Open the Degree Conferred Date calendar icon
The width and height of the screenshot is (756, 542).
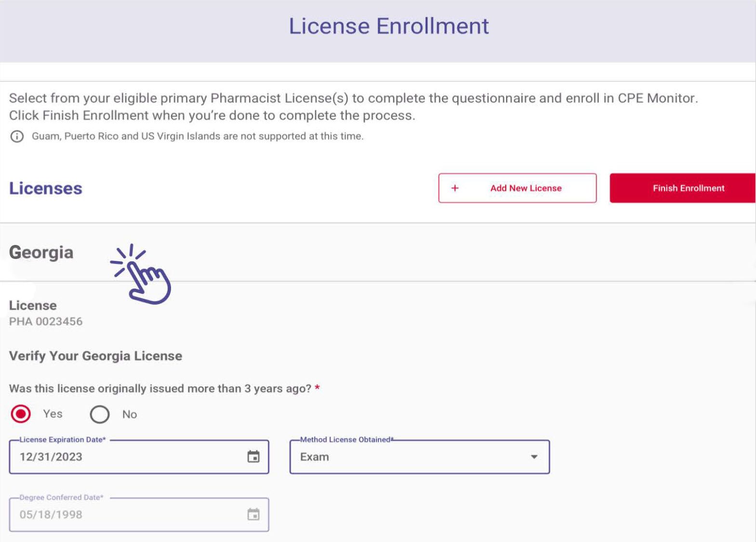tap(253, 515)
